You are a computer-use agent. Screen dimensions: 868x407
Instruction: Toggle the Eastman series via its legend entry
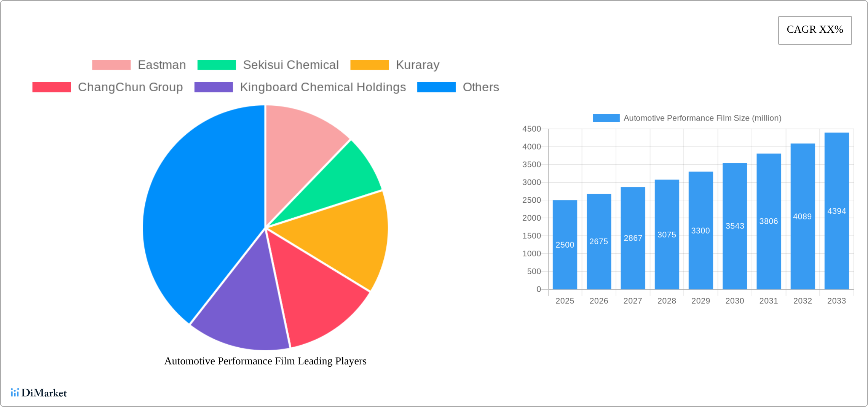[161, 65]
